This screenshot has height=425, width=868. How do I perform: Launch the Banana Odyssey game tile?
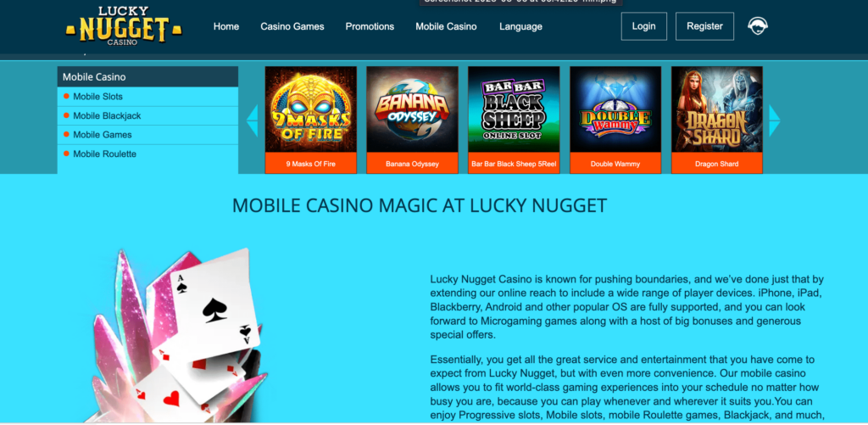pyautogui.click(x=412, y=109)
